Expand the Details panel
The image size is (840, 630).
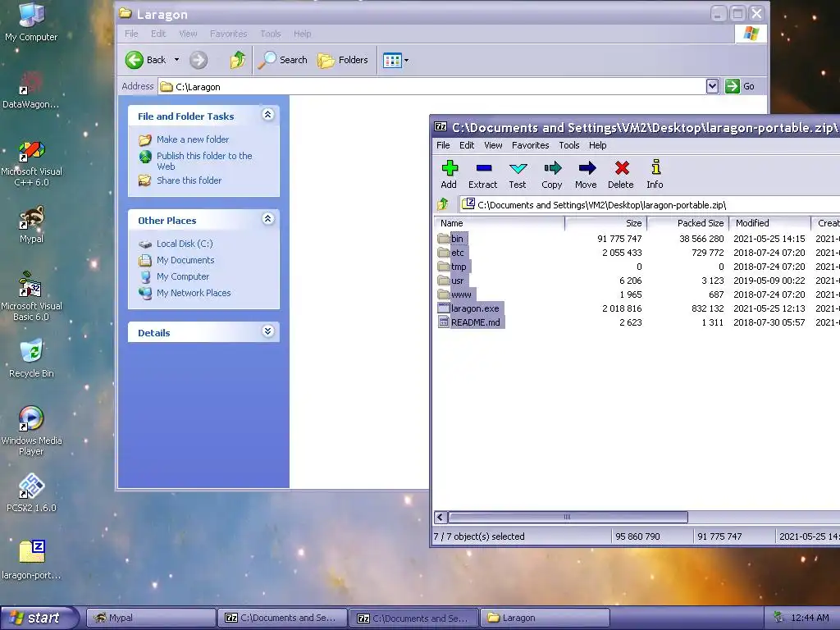pos(268,331)
